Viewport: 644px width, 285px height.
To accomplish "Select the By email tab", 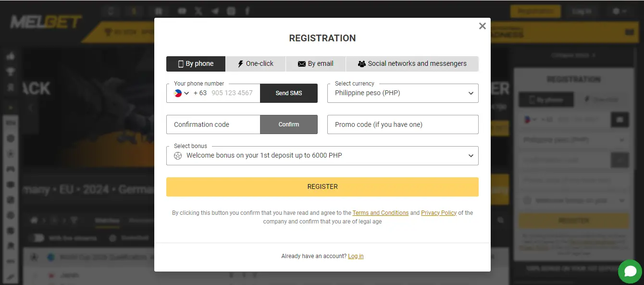I will (x=315, y=64).
